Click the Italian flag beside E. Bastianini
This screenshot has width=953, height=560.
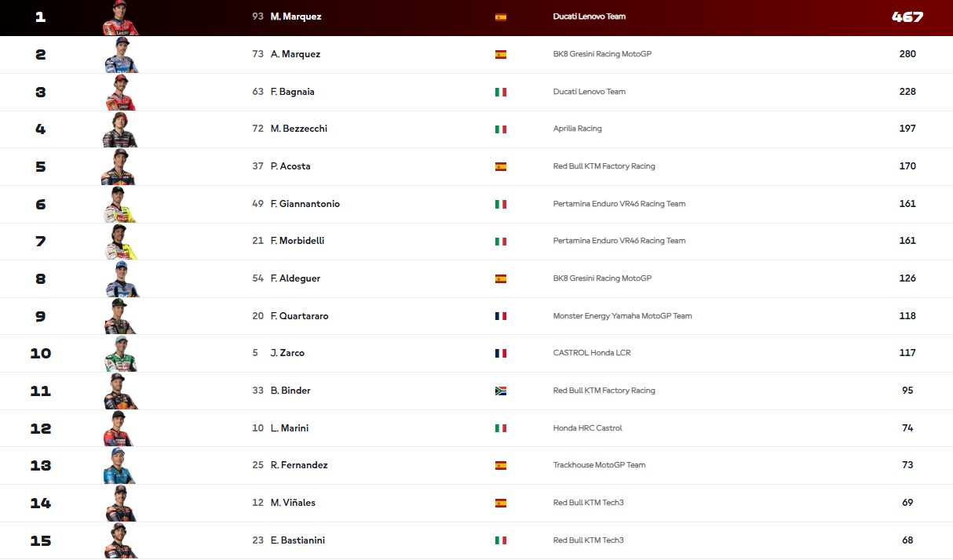(501, 540)
